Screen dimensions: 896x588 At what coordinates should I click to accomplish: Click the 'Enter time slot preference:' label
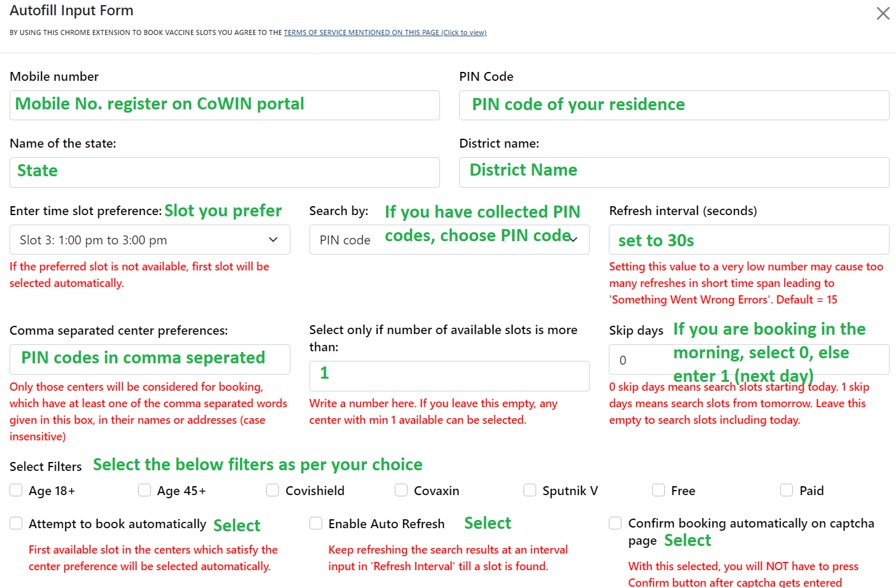point(86,211)
